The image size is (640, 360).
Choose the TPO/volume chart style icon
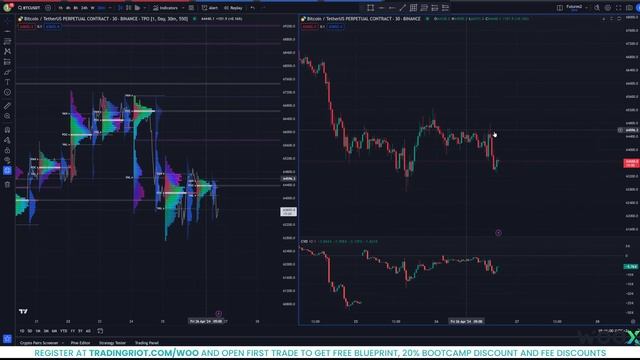tap(138, 8)
